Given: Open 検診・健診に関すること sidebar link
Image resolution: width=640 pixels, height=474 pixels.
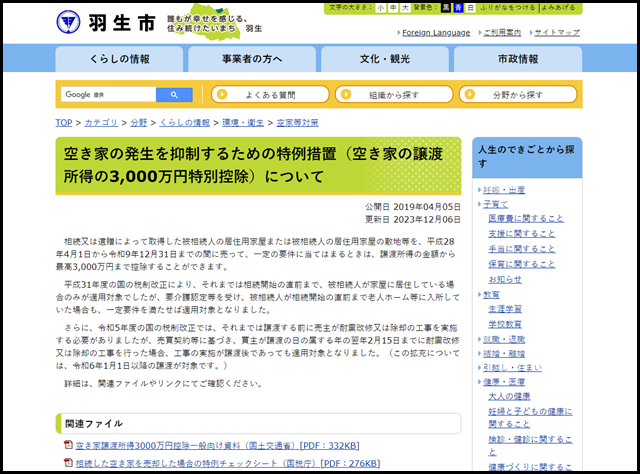Looking at the screenshot, I should (x=530, y=445).
